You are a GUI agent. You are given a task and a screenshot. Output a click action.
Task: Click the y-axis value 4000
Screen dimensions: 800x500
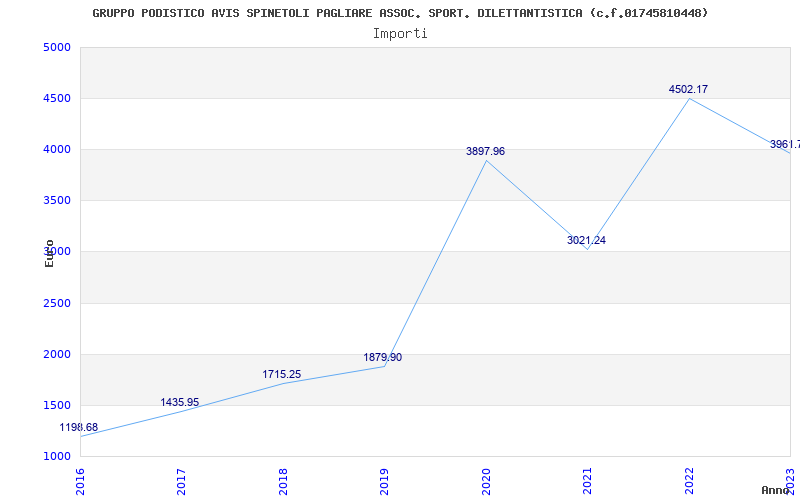tap(57, 149)
